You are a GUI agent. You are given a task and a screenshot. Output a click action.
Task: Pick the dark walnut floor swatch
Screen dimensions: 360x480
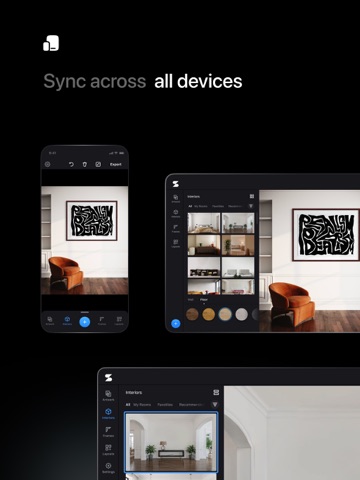tap(192, 314)
